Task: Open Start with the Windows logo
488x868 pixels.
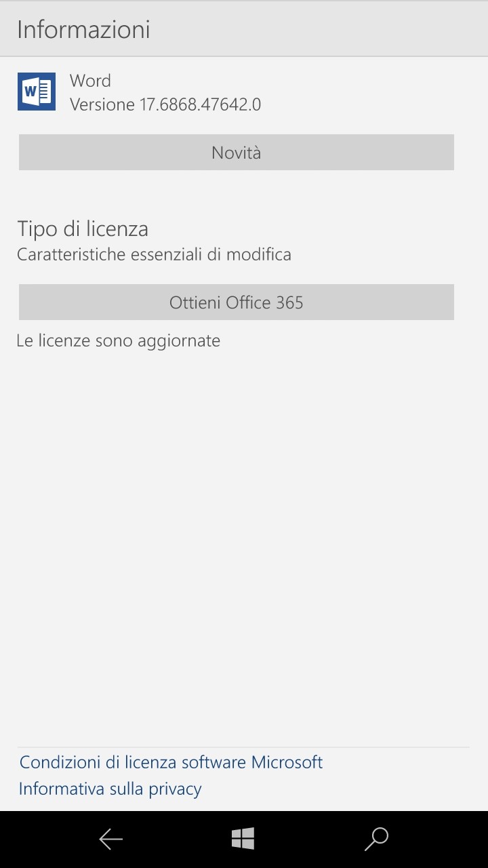Action: click(x=243, y=839)
